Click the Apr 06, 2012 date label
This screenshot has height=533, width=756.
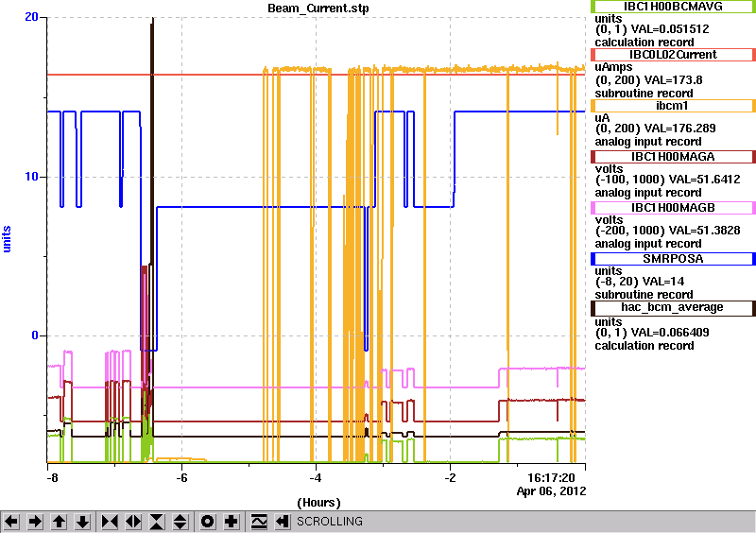pyautogui.click(x=551, y=491)
